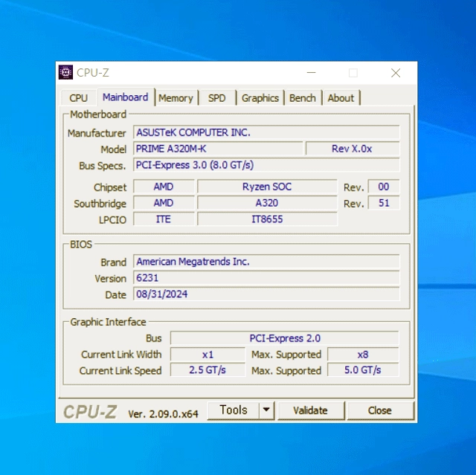Open the Memory tab

point(176,98)
